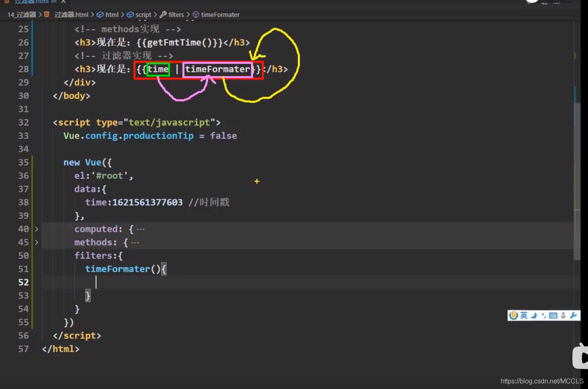Screen dimensions: 588x389
Task: Expand the computed ellipsis fold marker
Action: tap(140, 229)
